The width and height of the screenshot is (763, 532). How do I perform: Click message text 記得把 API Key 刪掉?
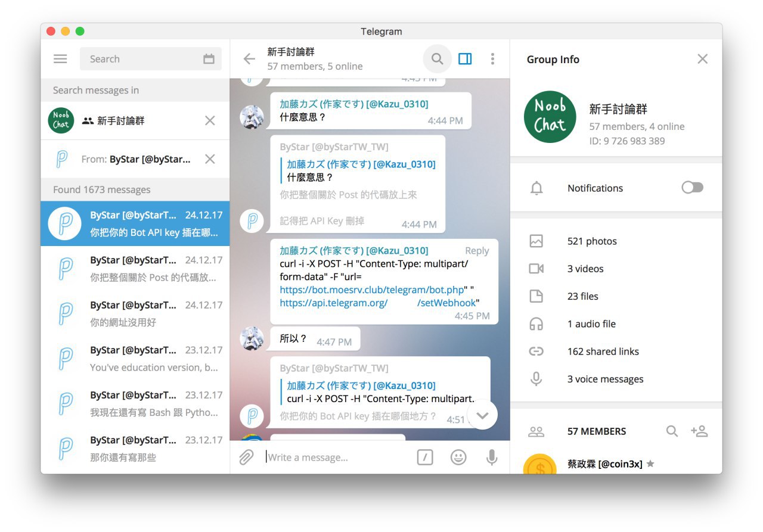(x=322, y=221)
